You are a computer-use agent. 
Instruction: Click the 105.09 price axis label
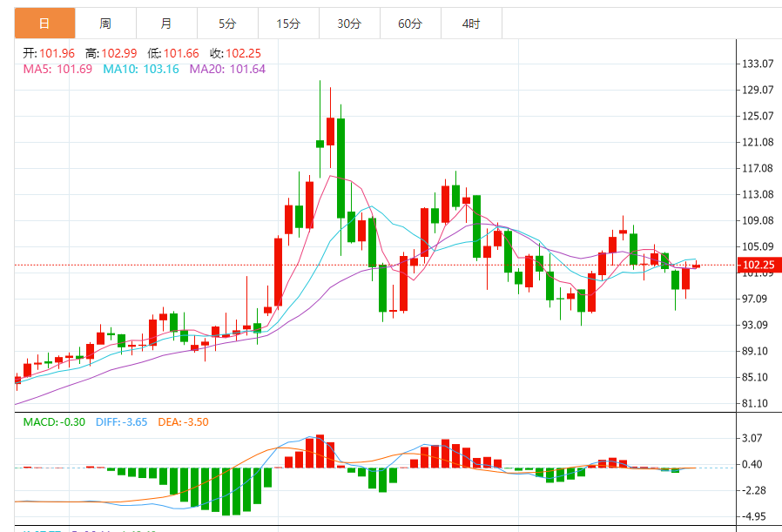758,246
